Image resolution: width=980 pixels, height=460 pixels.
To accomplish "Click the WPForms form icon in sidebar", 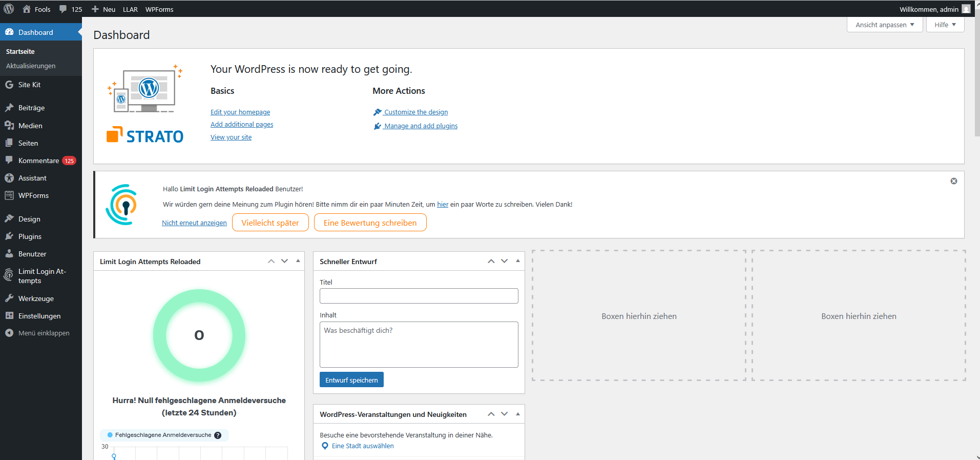I will 9,195.
